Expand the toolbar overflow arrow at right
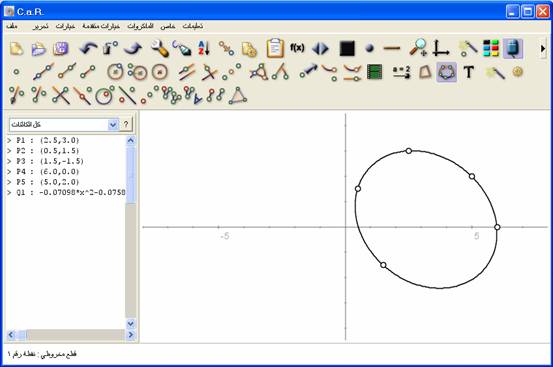This screenshot has height=367, width=553. click(x=543, y=48)
